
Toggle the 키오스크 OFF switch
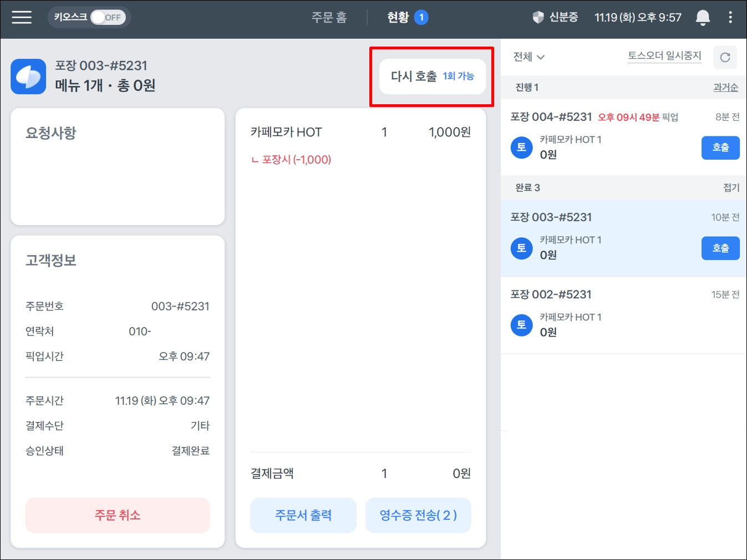pyautogui.click(x=108, y=17)
